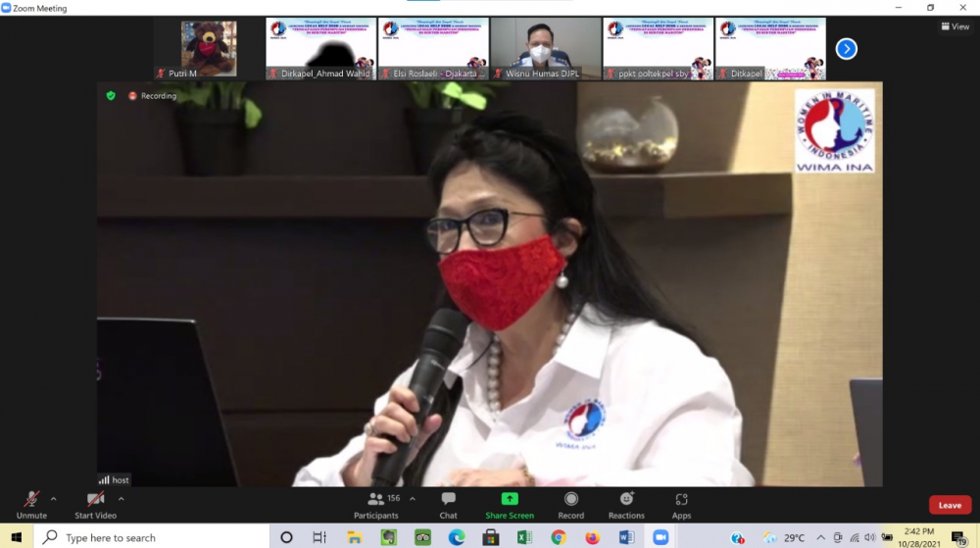Open the Wi-Fi network tray icon

point(854,537)
